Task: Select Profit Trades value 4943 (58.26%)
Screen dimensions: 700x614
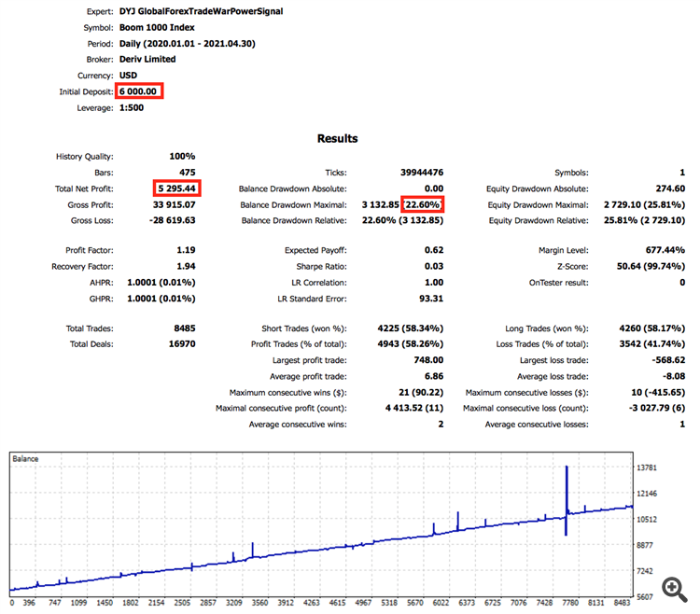Action: [411, 343]
